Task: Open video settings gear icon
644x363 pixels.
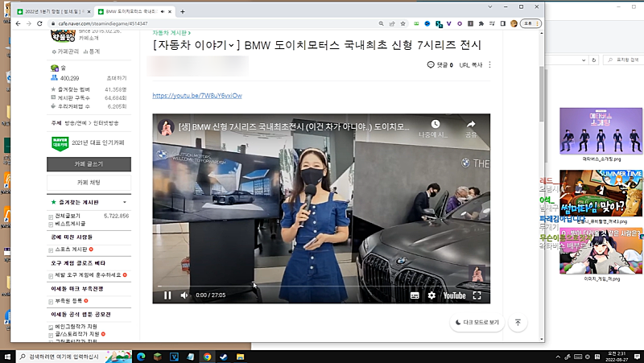Action: click(x=431, y=295)
